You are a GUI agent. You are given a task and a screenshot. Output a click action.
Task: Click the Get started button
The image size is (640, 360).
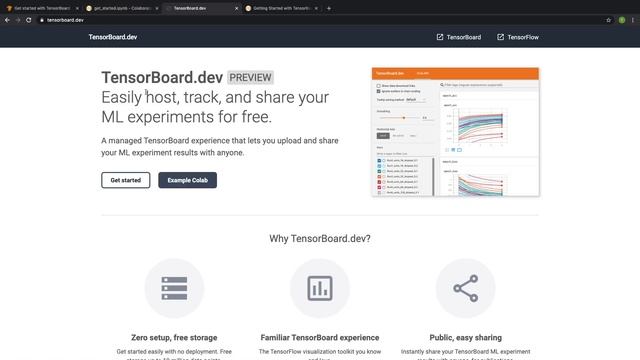[126, 180]
